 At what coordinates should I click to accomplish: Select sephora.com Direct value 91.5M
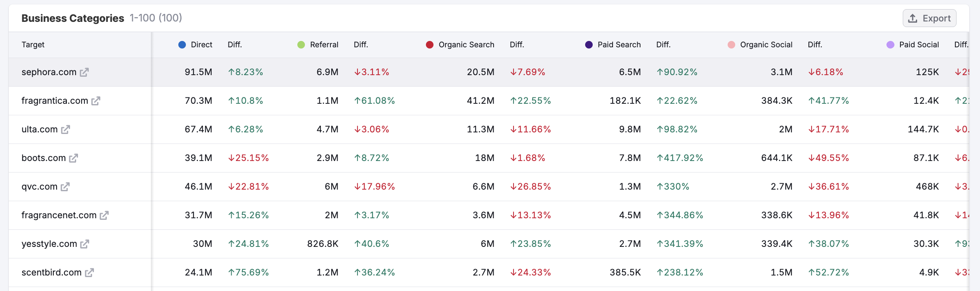[198, 72]
